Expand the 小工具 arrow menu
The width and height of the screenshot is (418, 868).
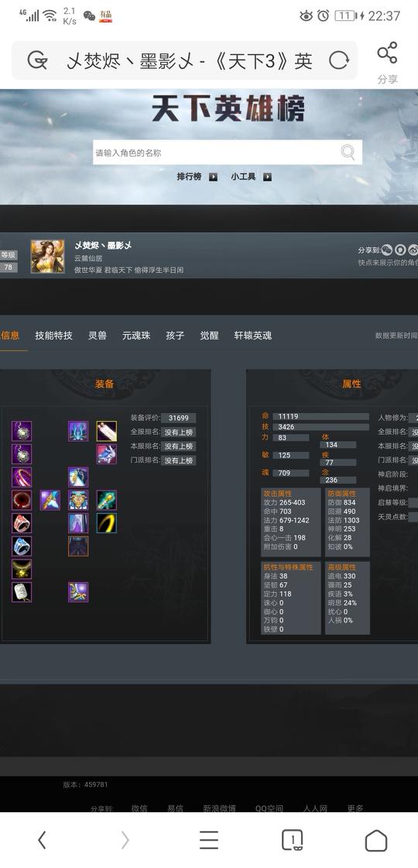[x=268, y=177]
